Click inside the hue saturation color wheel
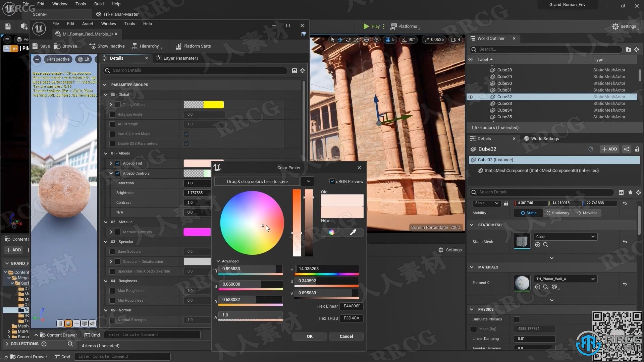The image size is (644, 362). 252,223
